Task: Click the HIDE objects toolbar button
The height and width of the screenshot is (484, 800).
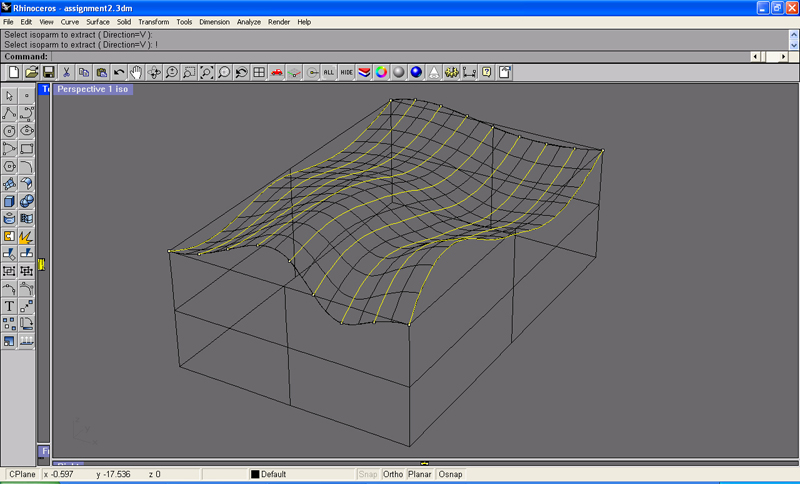Action: pos(346,72)
